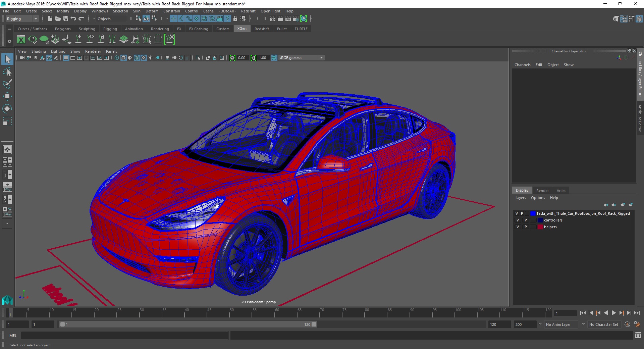644x349 pixels.
Task: Toggle playback P of controllers layer
Action: 526,220
